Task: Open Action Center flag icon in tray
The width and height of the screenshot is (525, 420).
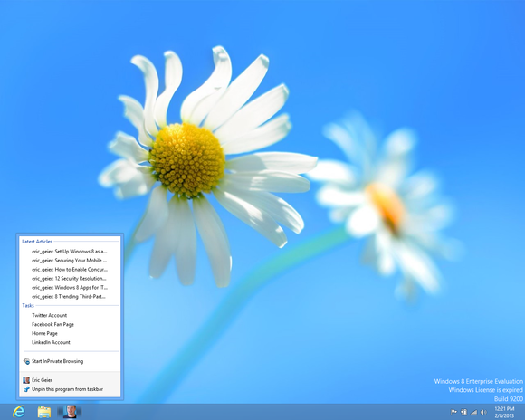Action: pyautogui.click(x=454, y=412)
